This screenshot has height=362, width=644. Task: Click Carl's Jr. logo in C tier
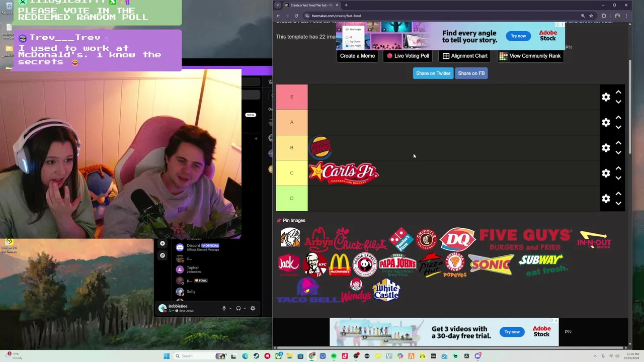[344, 173]
